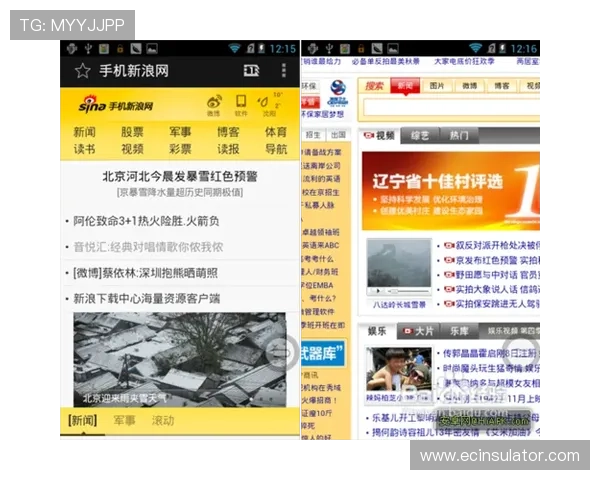Open headline 北京河北今晨发暴雪红色预警
The image size is (600, 480).
pyautogui.click(x=179, y=176)
